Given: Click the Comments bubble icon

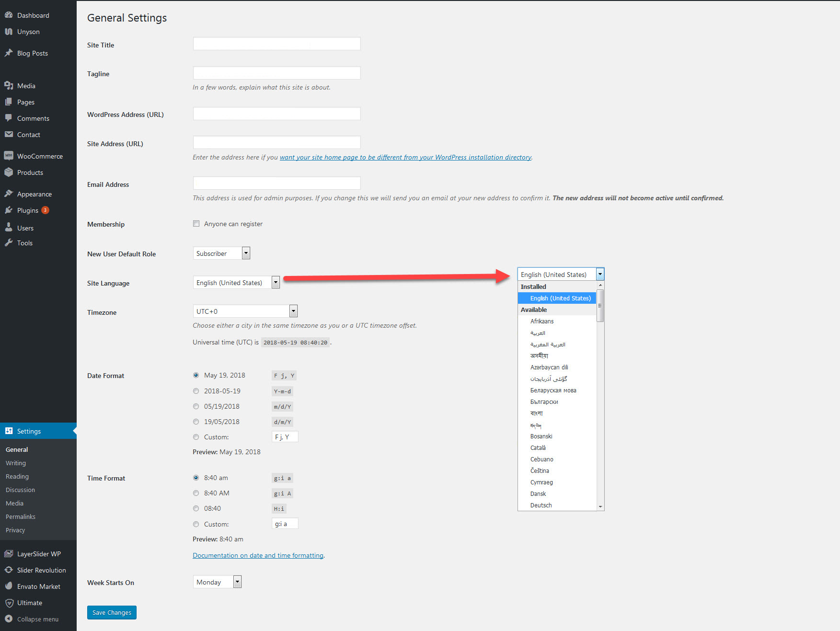Looking at the screenshot, I should tap(9, 118).
